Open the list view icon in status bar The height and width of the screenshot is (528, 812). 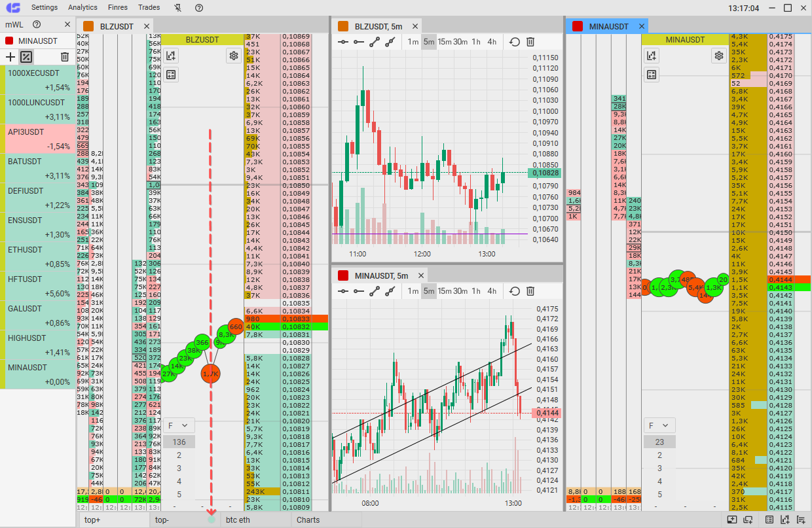[769, 520]
